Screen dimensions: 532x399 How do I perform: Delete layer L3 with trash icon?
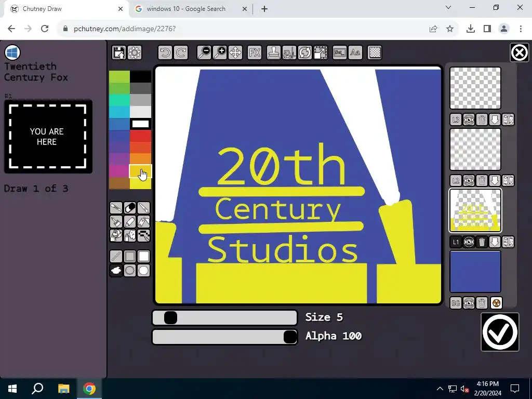point(482,120)
